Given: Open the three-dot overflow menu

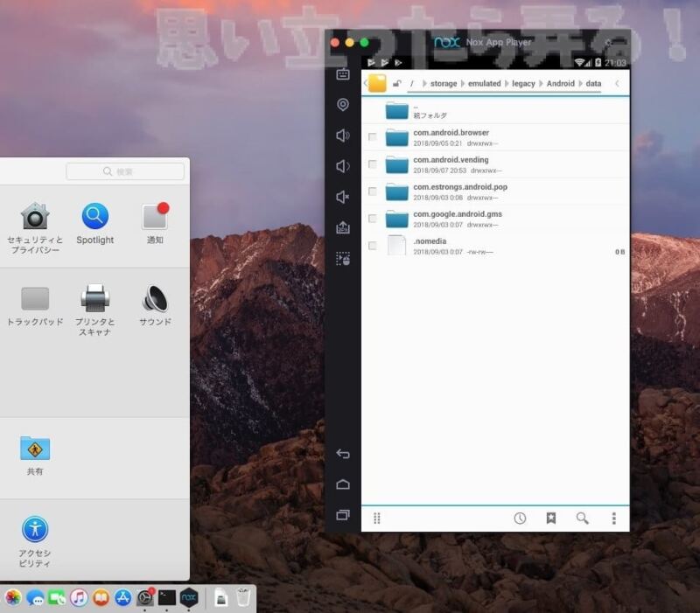Looking at the screenshot, I should tap(614, 518).
